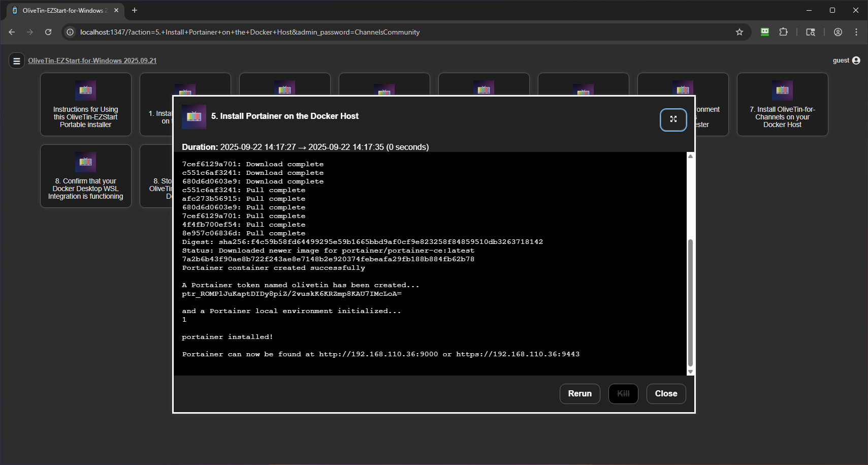Open the hamburger sidebar menu
The width and height of the screenshot is (868, 465).
click(x=17, y=61)
